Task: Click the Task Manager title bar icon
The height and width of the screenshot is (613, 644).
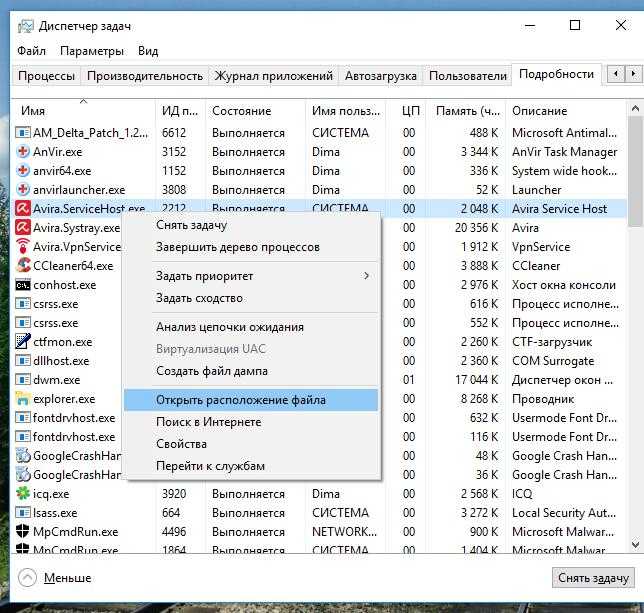Action: click(25, 26)
